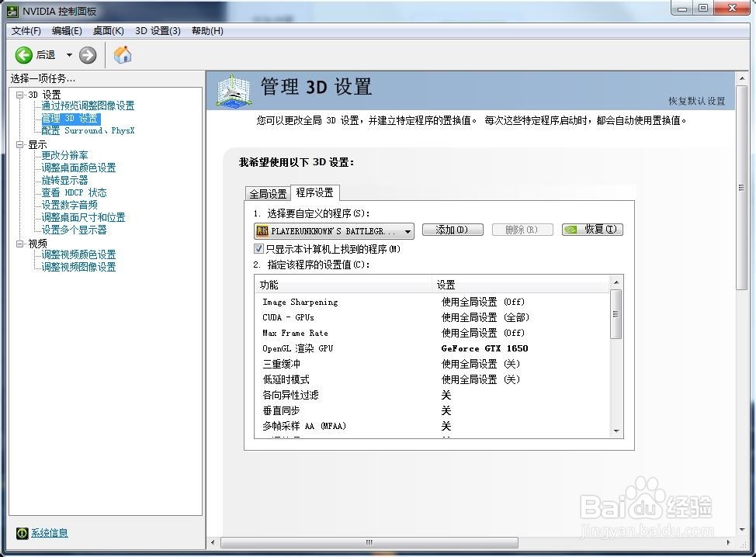Screen dimensions: 756x557
Task: Select the OpenGL 渲染 GPU row
Action: [x=432, y=348]
